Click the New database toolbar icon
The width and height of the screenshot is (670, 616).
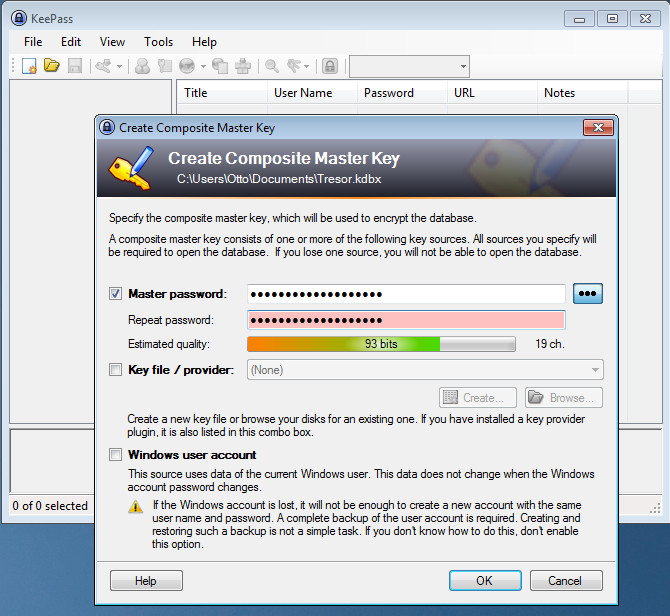(29, 66)
